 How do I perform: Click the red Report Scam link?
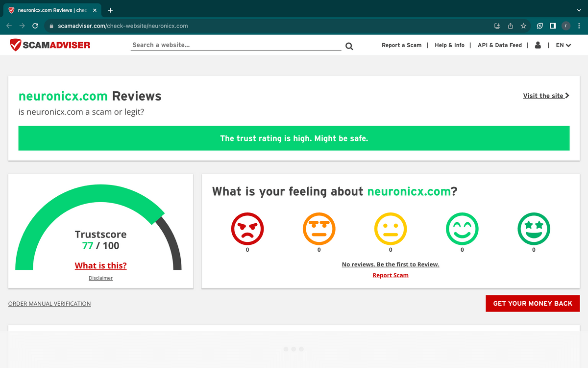coord(391,275)
